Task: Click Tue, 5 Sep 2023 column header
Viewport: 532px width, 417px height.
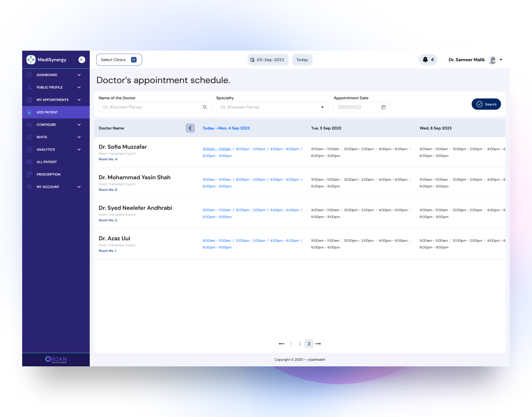Action: (x=326, y=128)
